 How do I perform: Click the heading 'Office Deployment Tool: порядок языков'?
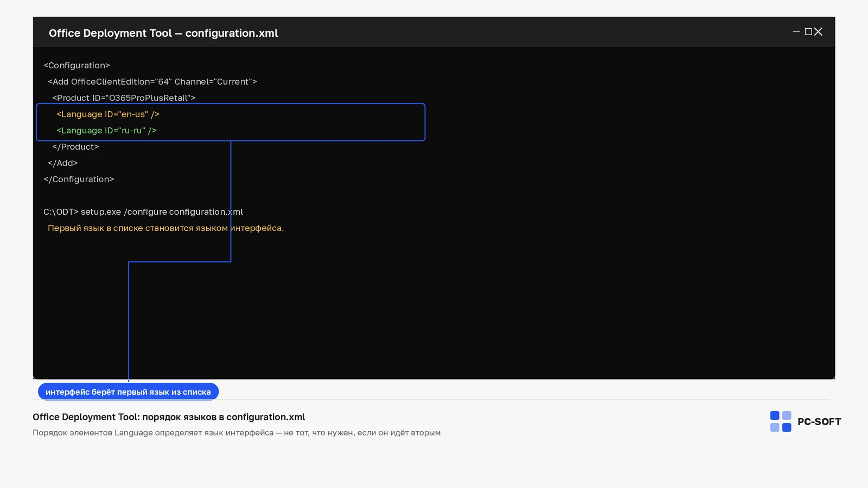(x=169, y=417)
